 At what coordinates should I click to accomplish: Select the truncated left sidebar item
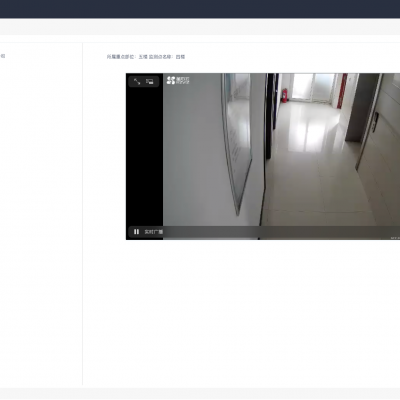[x=2, y=56]
